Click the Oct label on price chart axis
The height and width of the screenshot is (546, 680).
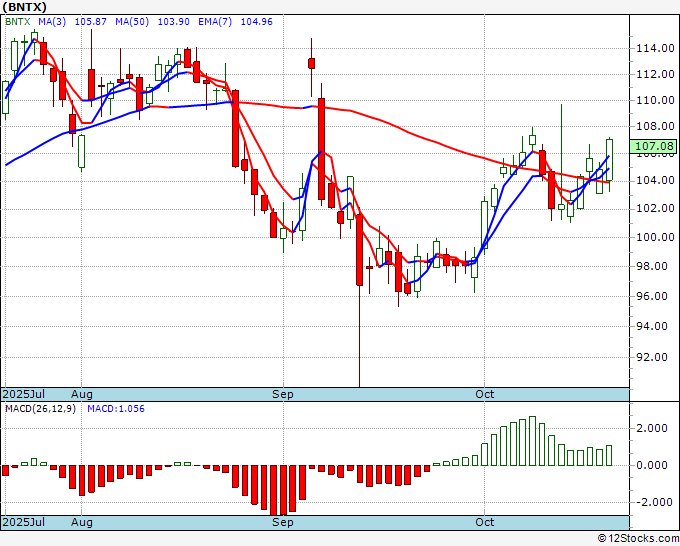pos(484,394)
